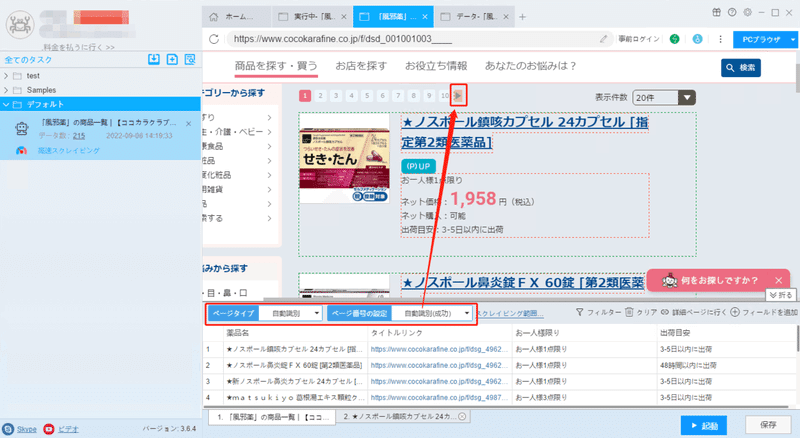The image size is (800, 438).
Task: Click the Skype link
Action: [27, 429]
